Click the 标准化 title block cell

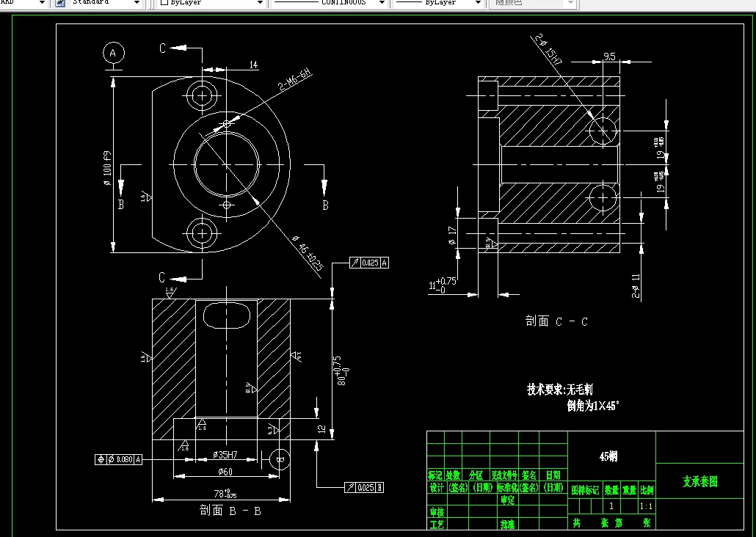[507, 488]
